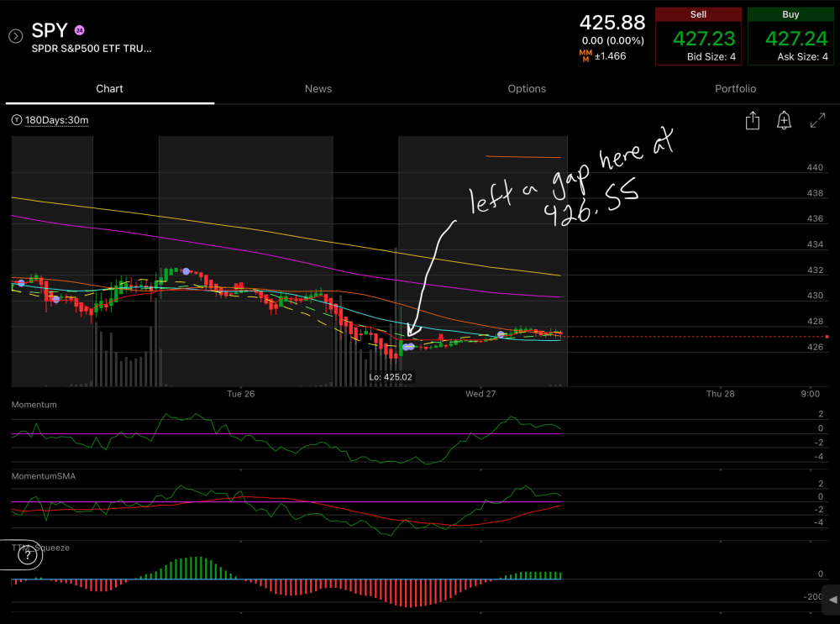840x624 pixels.
Task: Open the 180Days:30m timeframe selector
Action: pos(57,120)
